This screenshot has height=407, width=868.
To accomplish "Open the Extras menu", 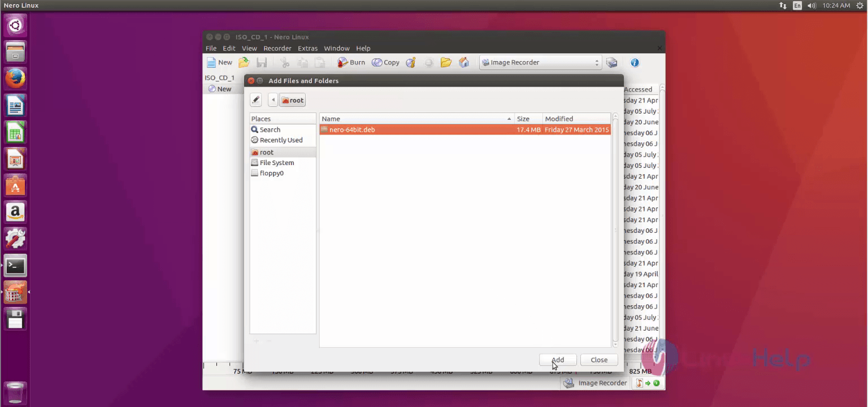I will point(308,49).
